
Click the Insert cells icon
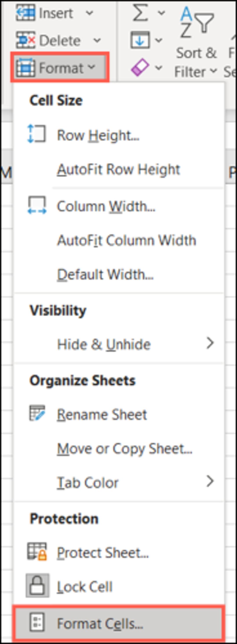[25, 13]
